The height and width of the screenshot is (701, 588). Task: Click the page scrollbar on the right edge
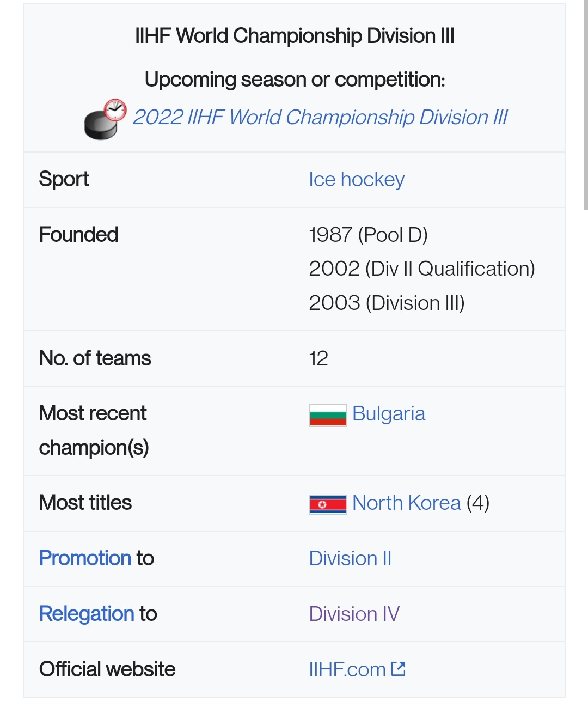[585, 109]
